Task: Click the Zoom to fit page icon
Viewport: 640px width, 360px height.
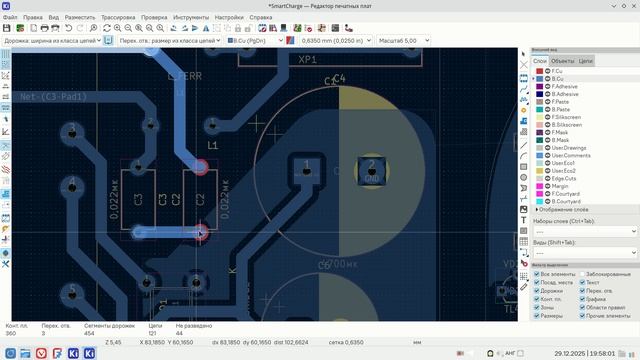Action: [139, 28]
